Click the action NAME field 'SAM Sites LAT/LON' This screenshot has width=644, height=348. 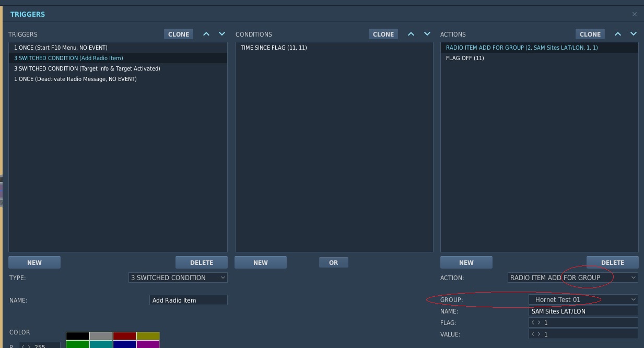click(583, 311)
